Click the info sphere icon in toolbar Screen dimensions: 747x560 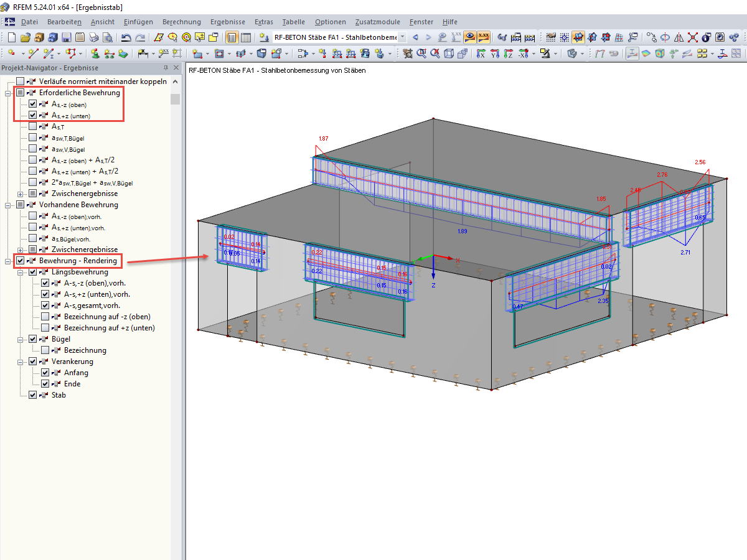pos(706,37)
